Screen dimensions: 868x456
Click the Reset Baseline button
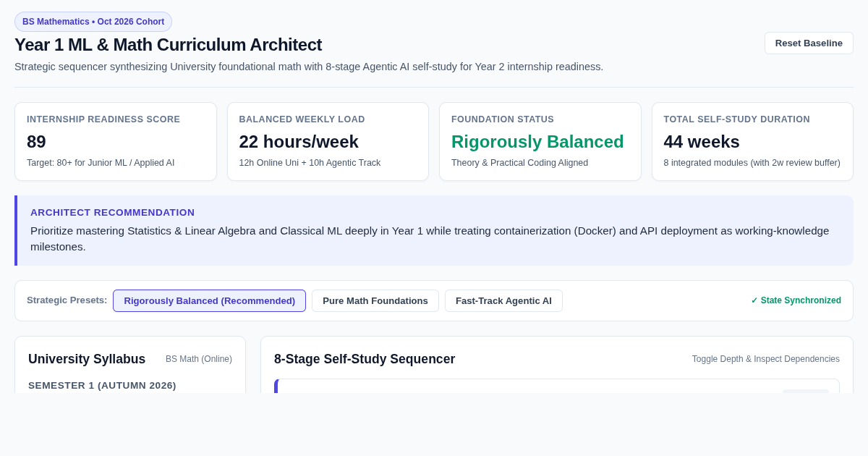[809, 43]
